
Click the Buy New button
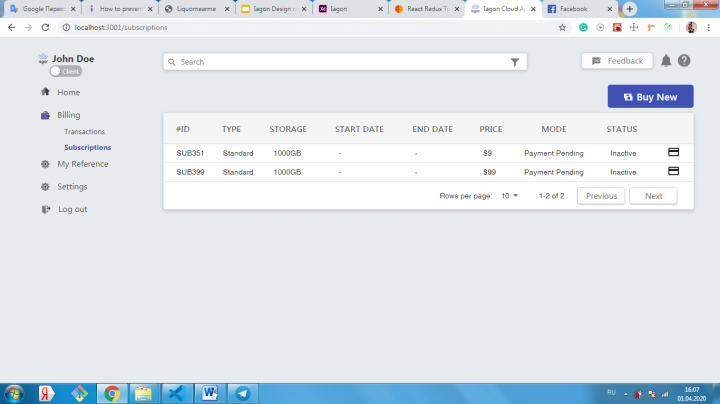[650, 96]
